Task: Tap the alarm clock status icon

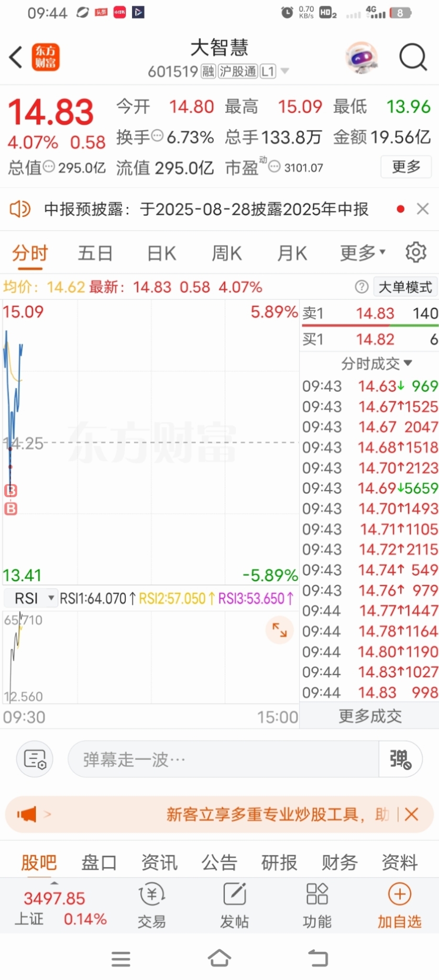Action: pos(287,12)
